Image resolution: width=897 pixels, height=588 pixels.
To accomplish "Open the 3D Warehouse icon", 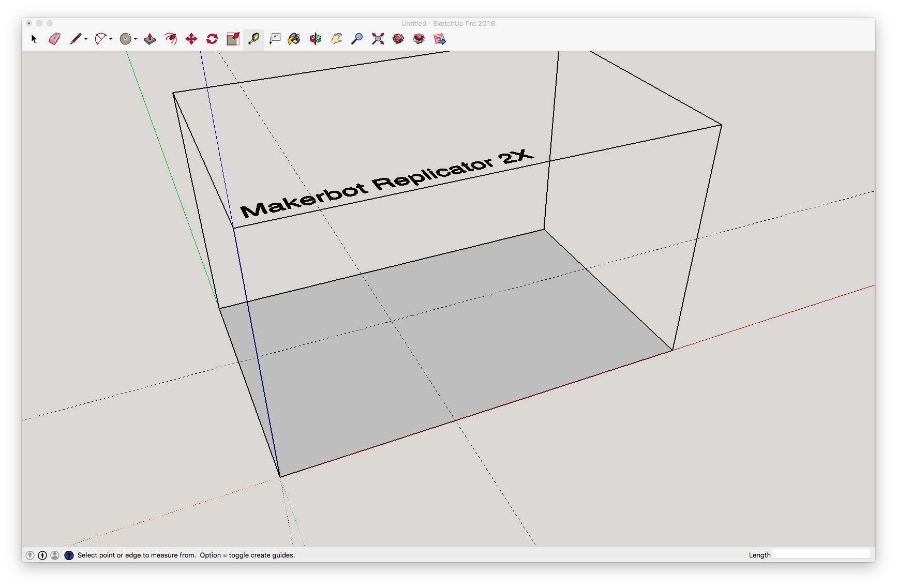I will pyautogui.click(x=398, y=39).
